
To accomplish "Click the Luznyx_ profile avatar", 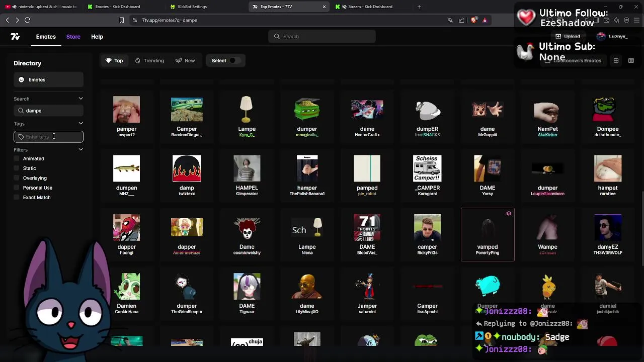I will 601,37.
